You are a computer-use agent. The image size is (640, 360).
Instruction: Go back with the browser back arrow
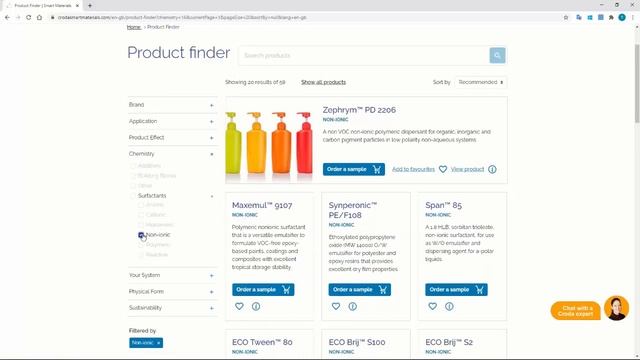[x=7, y=18]
